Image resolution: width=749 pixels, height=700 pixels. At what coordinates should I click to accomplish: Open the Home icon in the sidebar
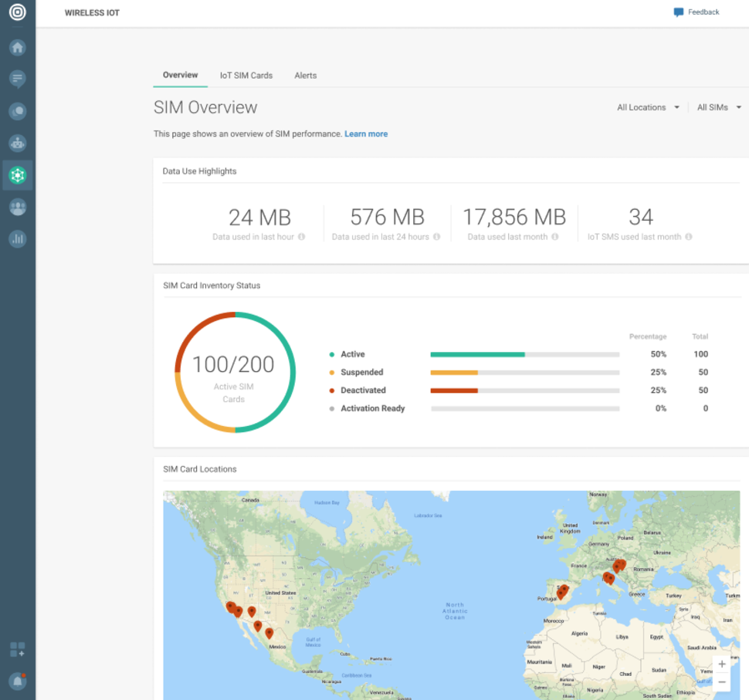(x=17, y=48)
